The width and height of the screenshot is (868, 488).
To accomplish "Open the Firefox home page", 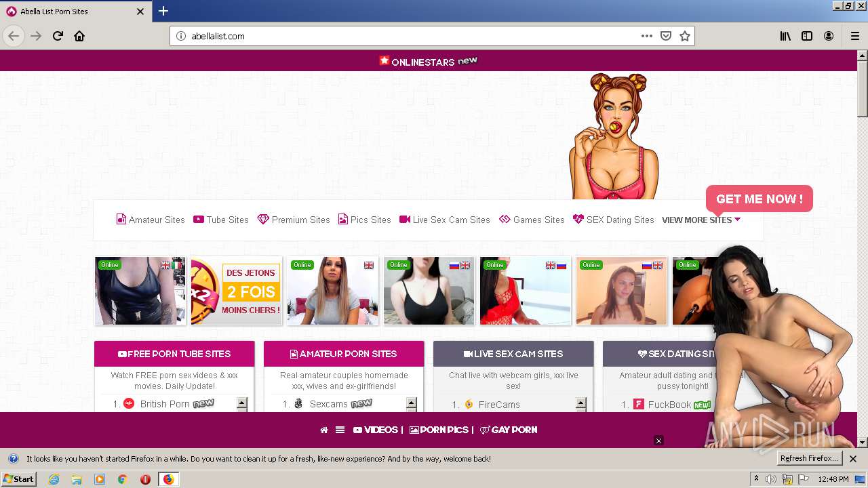I will click(x=79, y=36).
